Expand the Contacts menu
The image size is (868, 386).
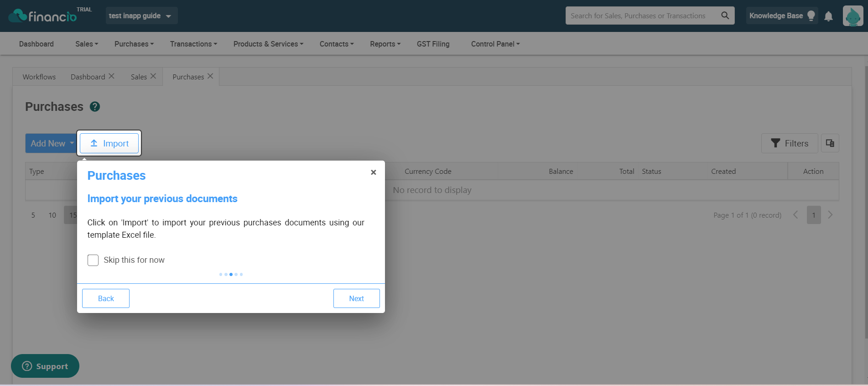337,44
